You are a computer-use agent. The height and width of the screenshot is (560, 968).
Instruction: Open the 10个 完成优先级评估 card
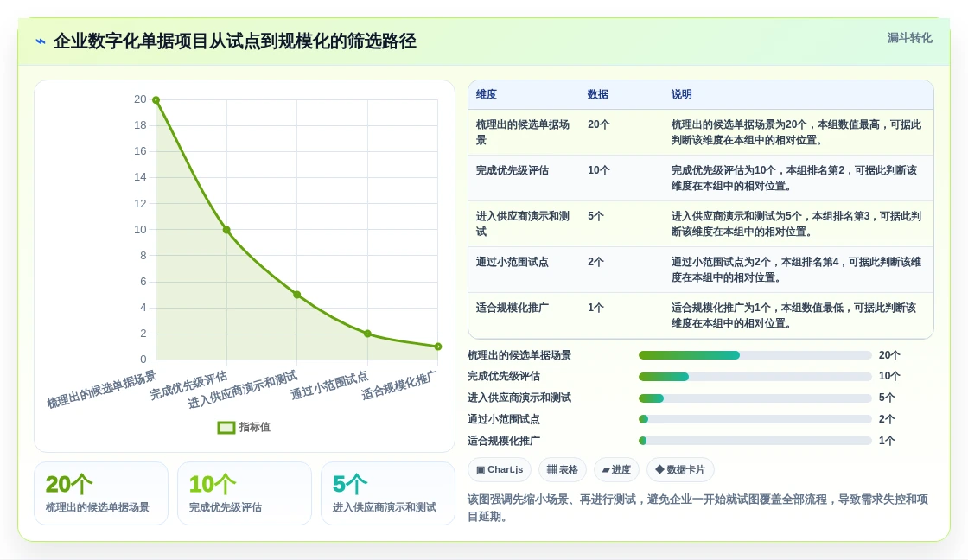click(245, 493)
